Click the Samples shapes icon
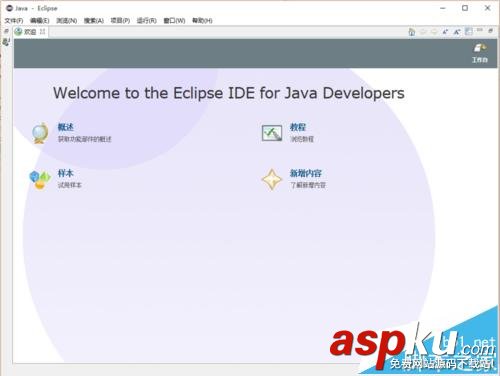Image resolution: width=500 pixels, height=376 pixels. (40, 180)
